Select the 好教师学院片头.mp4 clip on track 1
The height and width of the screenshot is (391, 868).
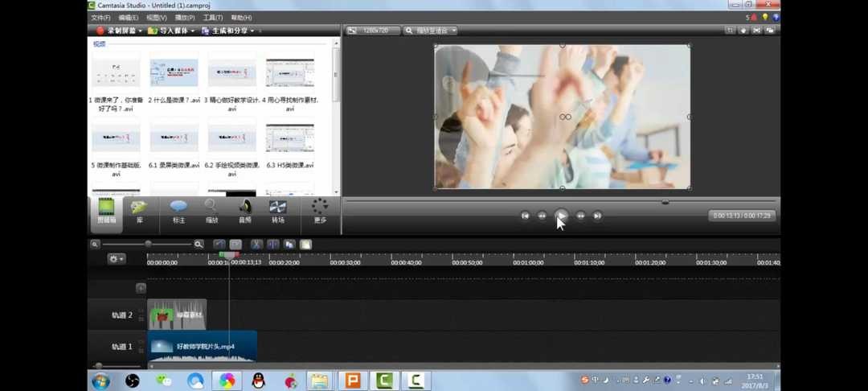point(203,347)
